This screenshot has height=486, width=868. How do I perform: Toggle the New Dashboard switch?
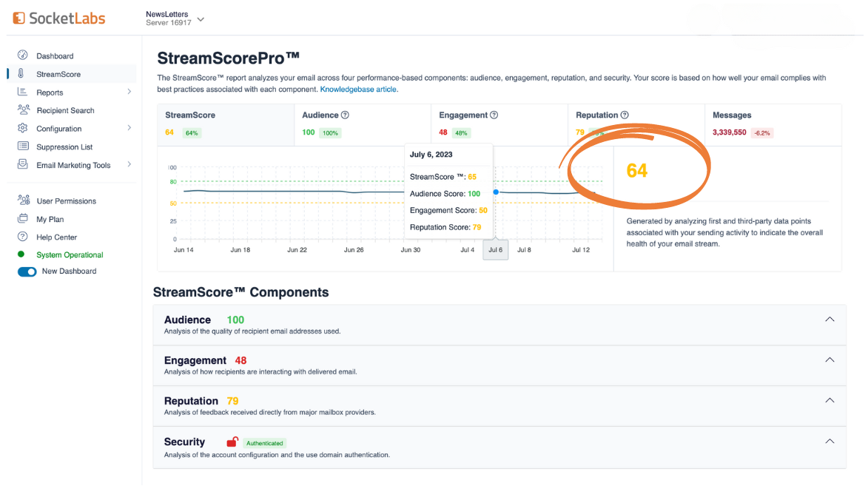coord(27,271)
